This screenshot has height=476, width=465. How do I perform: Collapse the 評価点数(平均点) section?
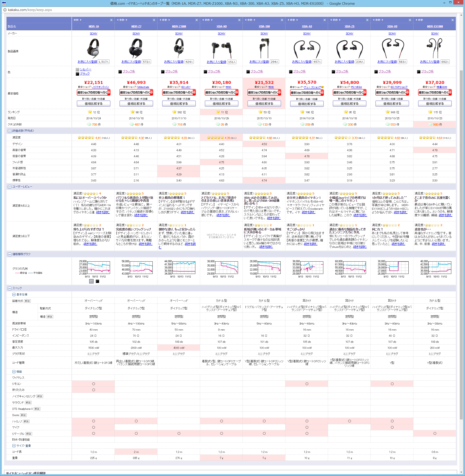click(9, 131)
